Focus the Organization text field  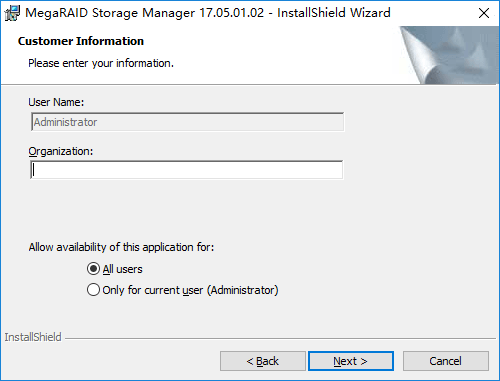click(187, 170)
